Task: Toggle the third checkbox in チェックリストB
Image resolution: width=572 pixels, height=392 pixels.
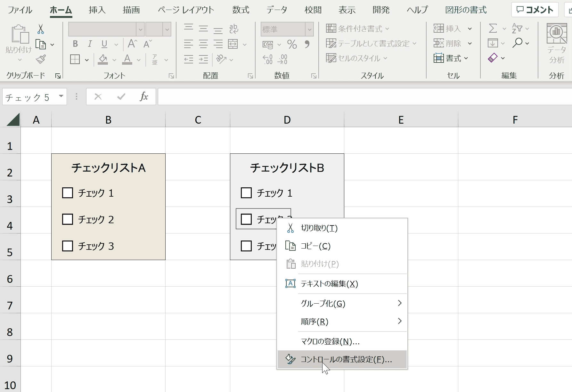Action: point(246,246)
